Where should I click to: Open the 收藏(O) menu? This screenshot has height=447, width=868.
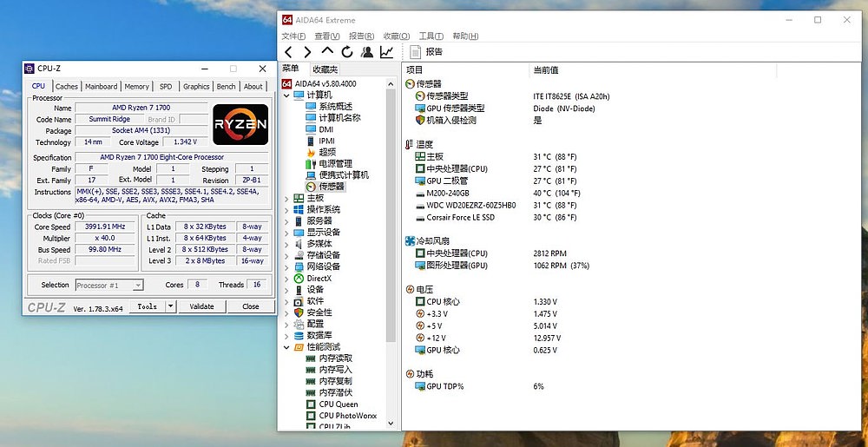click(397, 36)
